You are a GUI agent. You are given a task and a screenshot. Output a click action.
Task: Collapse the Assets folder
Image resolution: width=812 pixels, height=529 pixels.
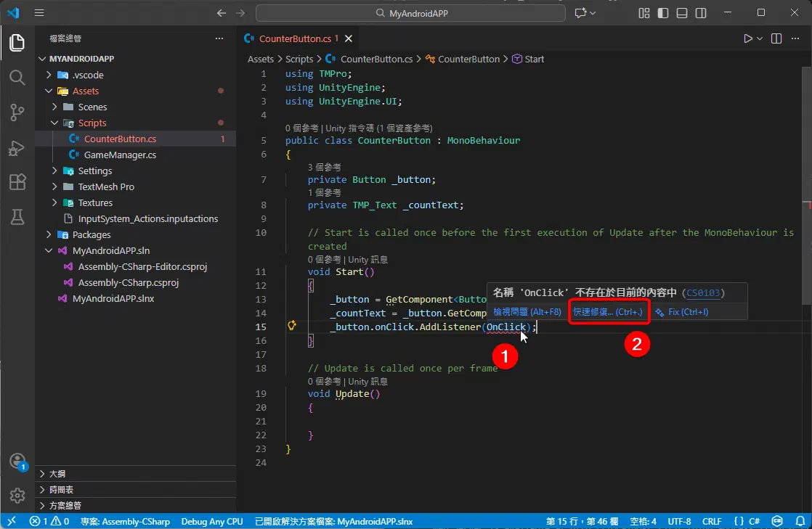coord(48,91)
